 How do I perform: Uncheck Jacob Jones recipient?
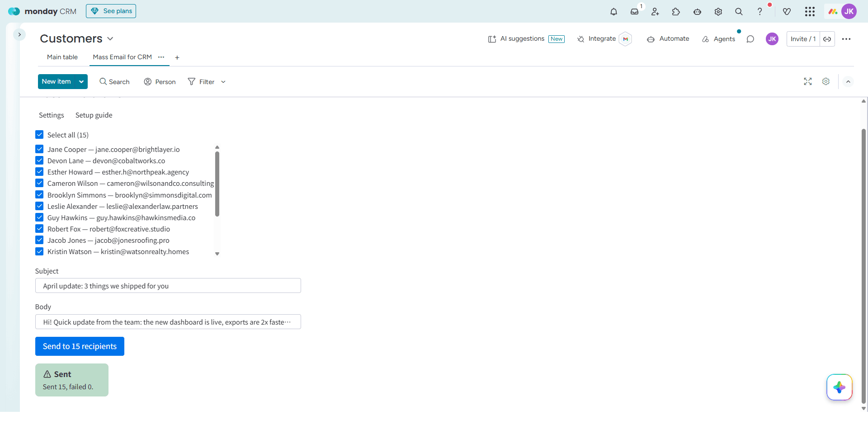pos(39,240)
